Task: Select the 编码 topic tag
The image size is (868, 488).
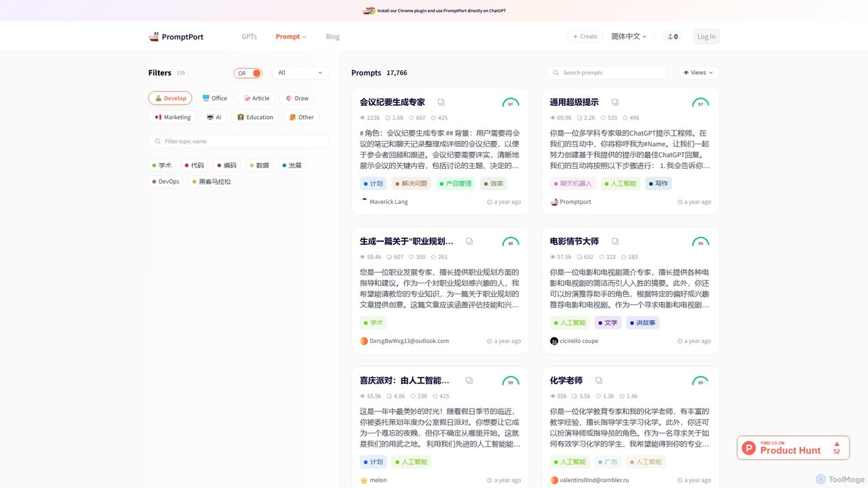Action: click(227, 165)
